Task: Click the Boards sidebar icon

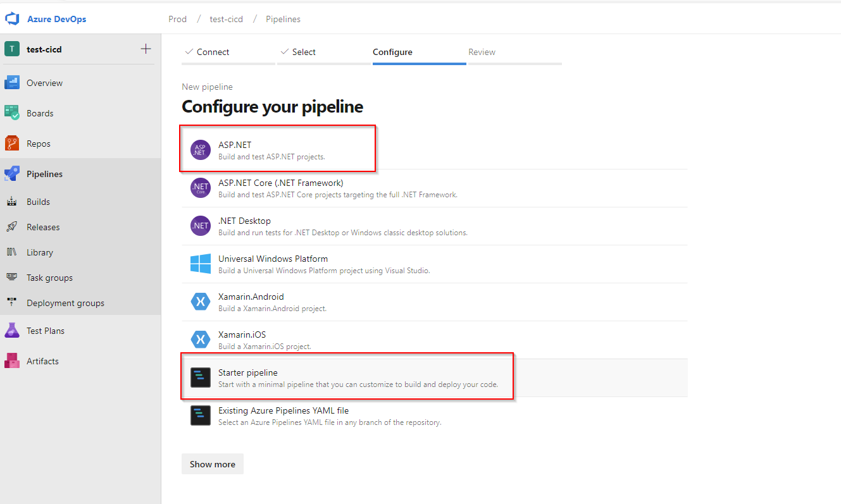Action: [13, 113]
